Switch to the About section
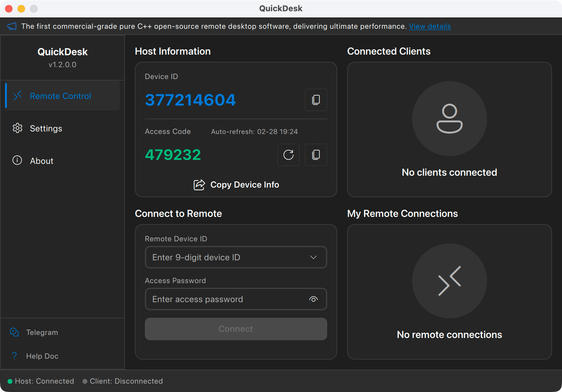 point(41,160)
